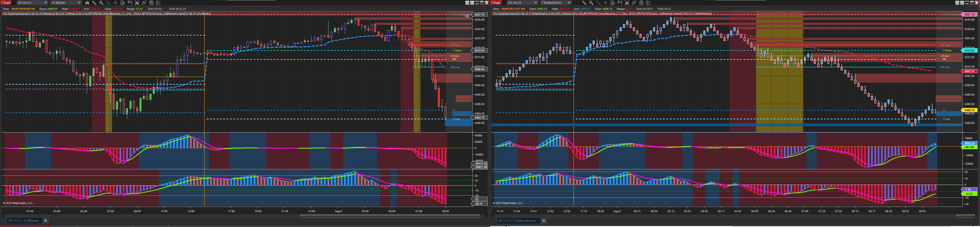Viewport: 980px width, 227px height.
Task: Click the High 4487.50 readout in BetterRenko chart
Action: (561, 9)
